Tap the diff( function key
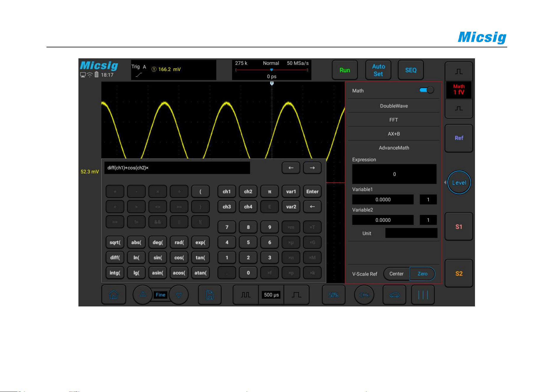 pos(115,258)
